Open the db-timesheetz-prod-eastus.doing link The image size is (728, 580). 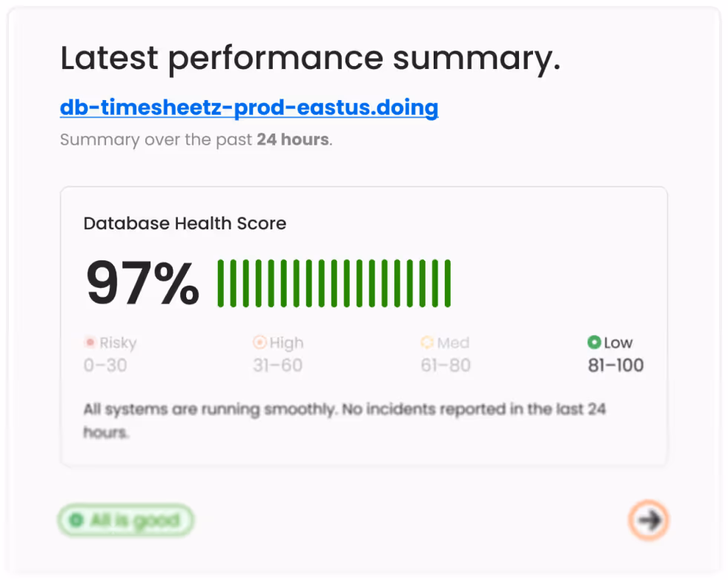pos(248,108)
